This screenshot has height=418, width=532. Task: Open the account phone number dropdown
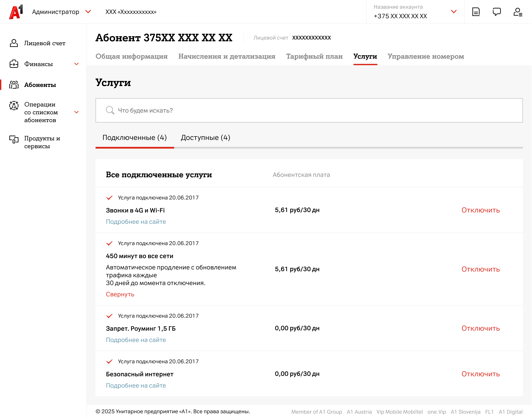point(454,12)
